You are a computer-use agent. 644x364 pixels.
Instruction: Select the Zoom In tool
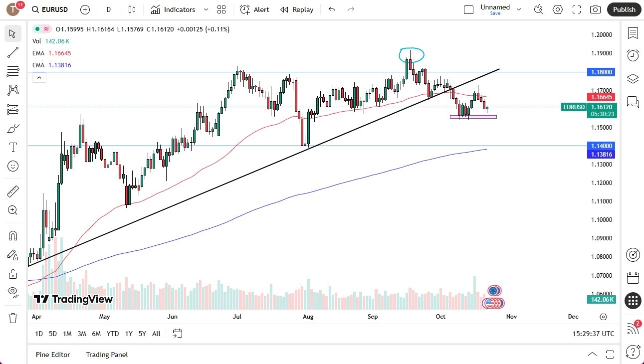pos(13,210)
